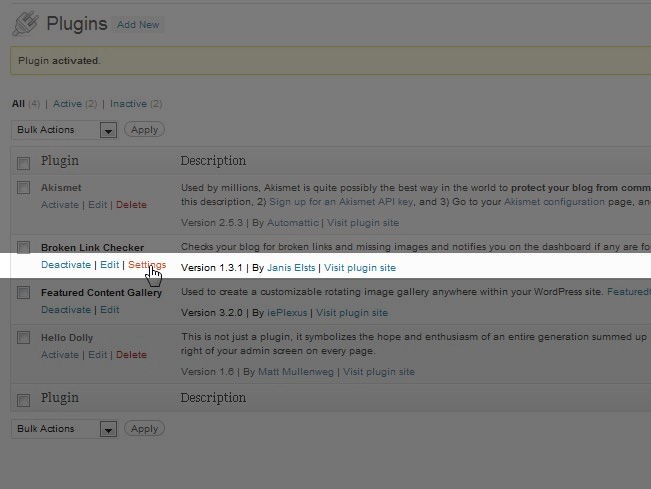Screen dimensions: 651x489
Task: Edit the Hello Dolly plugin
Action: [x=98, y=355]
